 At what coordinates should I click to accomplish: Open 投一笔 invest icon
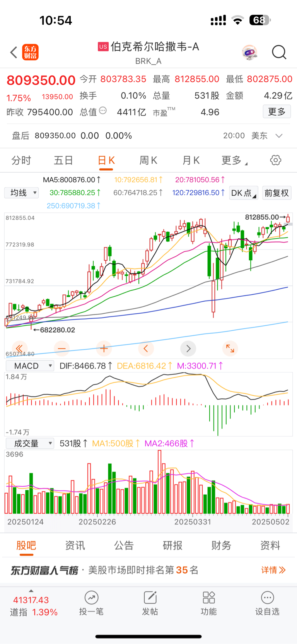tap(91, 598)
